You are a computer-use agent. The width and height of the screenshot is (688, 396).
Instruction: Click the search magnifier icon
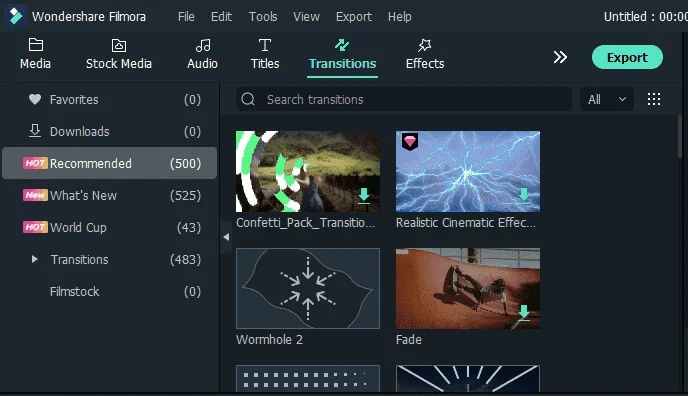pos(248,99)
